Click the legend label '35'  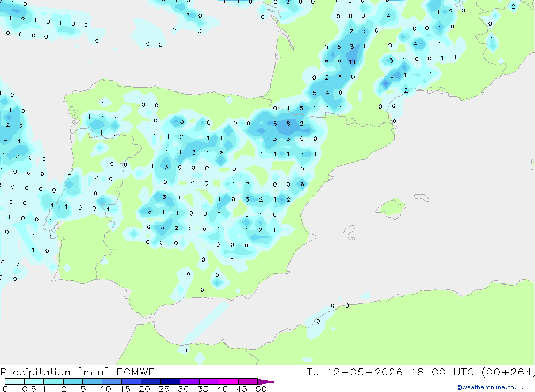click(x=203, y=389)
